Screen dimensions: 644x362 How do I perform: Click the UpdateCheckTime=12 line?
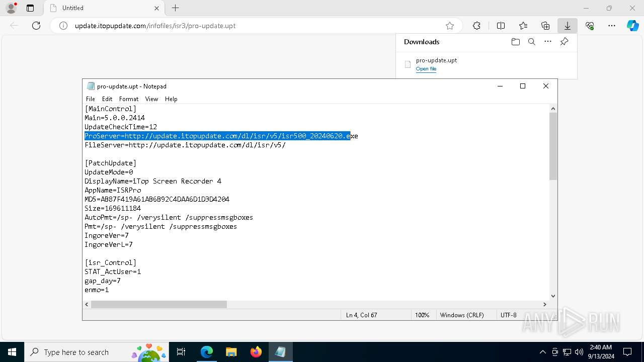click(121, 127)
